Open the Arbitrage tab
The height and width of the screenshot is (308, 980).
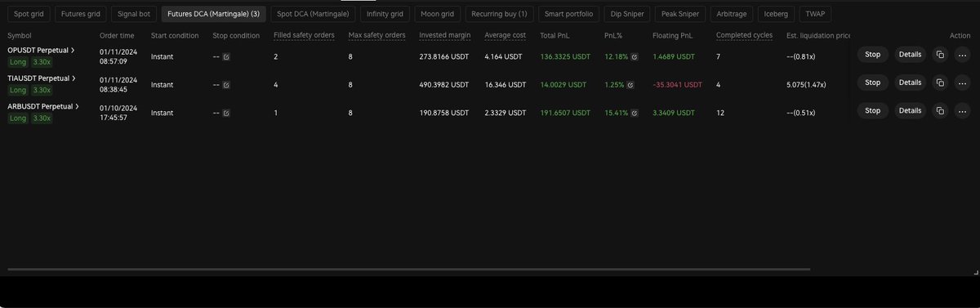click(731, 14)
